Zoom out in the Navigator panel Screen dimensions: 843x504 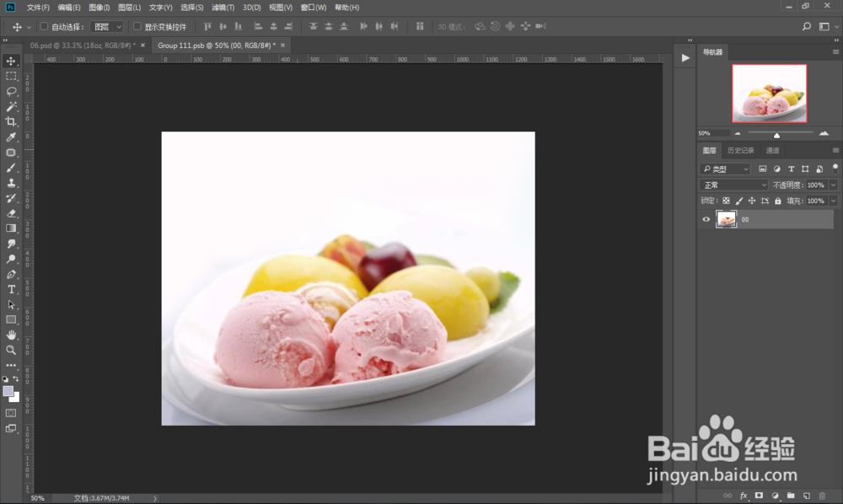(738, 133)
